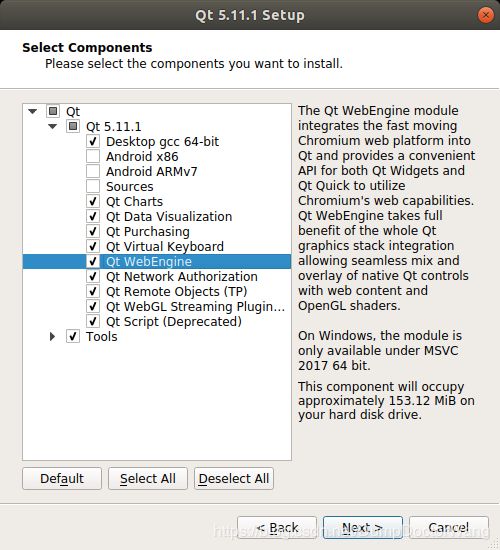
Task: Uncheck the Qt WebEngine checkbox
Action: (93, 261)
